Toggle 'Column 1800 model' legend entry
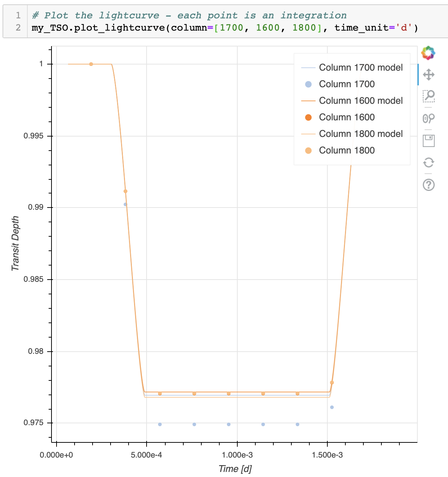Image resolution: width=448 pixels, height=477 pixels. click(x=352, y=134)
